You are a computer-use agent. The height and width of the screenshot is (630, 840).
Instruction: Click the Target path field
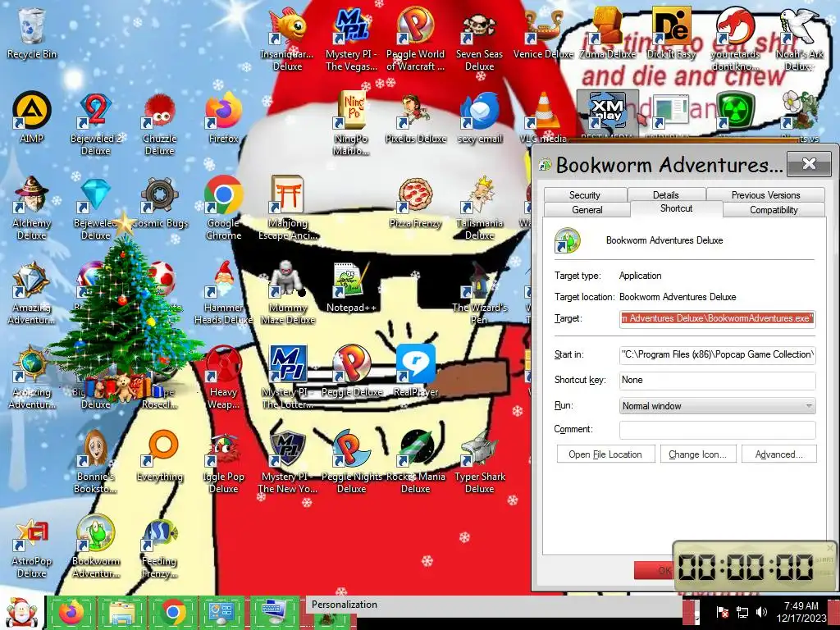(717, 318)
